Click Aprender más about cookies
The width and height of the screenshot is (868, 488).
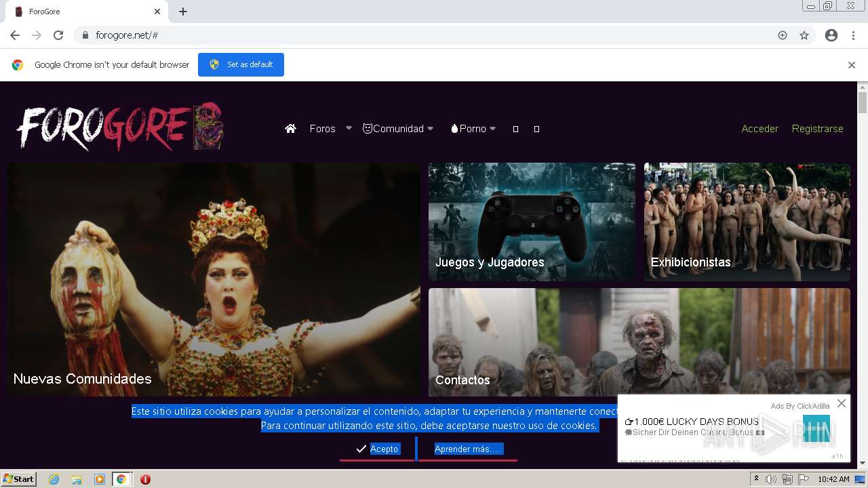467,449
